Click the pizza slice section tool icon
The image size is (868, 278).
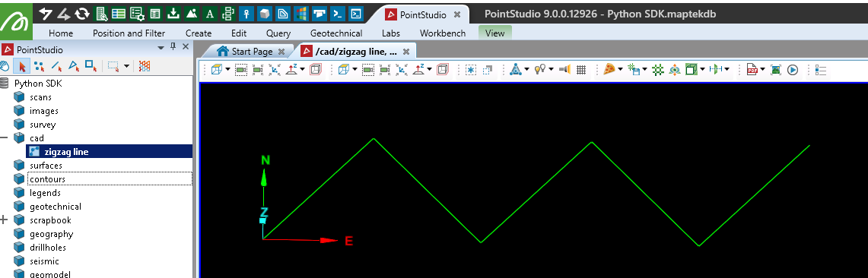point(609,70)
